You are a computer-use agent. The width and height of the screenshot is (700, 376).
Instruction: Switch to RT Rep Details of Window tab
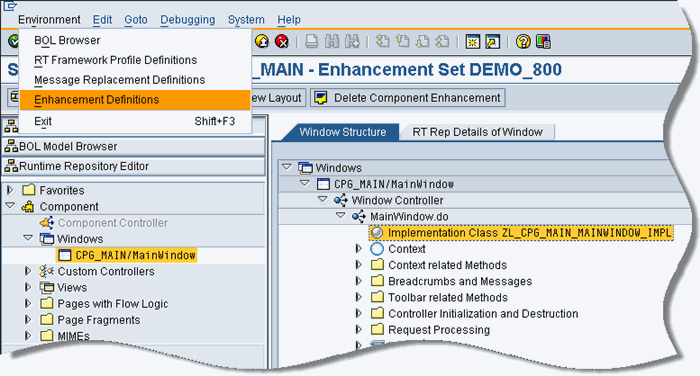477,132
